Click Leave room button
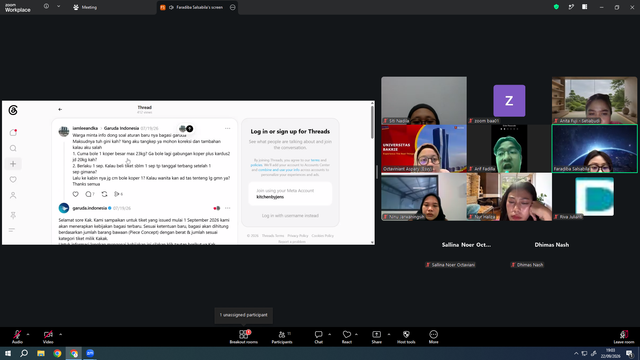This screenshot has height=360, width=640. (624, 337)
